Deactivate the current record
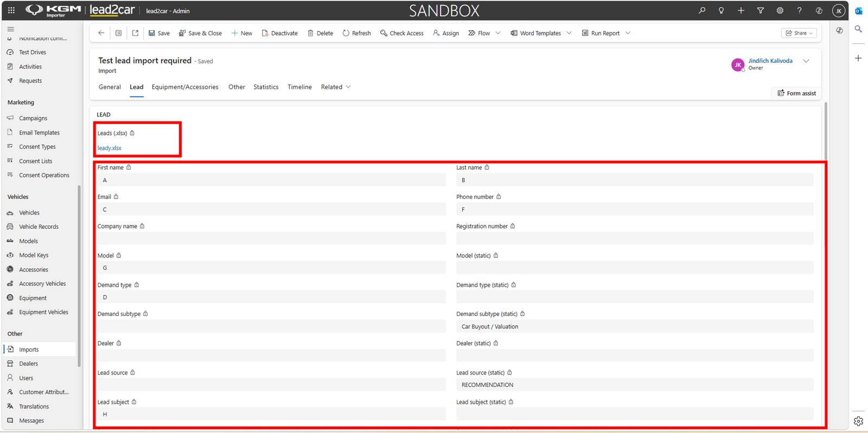This screenshot has height=433, width=868. coord(279,33)
